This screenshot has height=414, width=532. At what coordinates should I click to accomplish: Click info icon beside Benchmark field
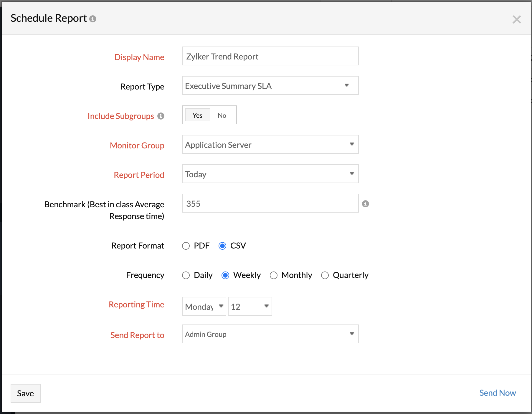coord(365,204)
